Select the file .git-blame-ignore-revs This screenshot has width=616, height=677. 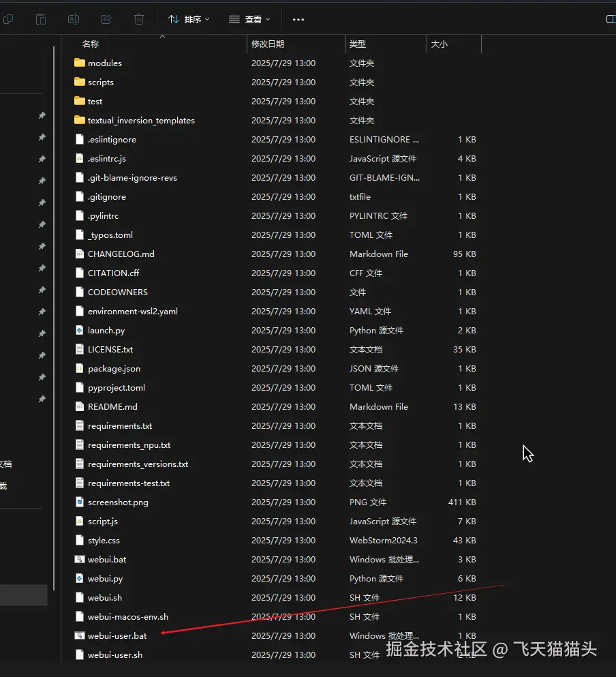tap(132, 177)
